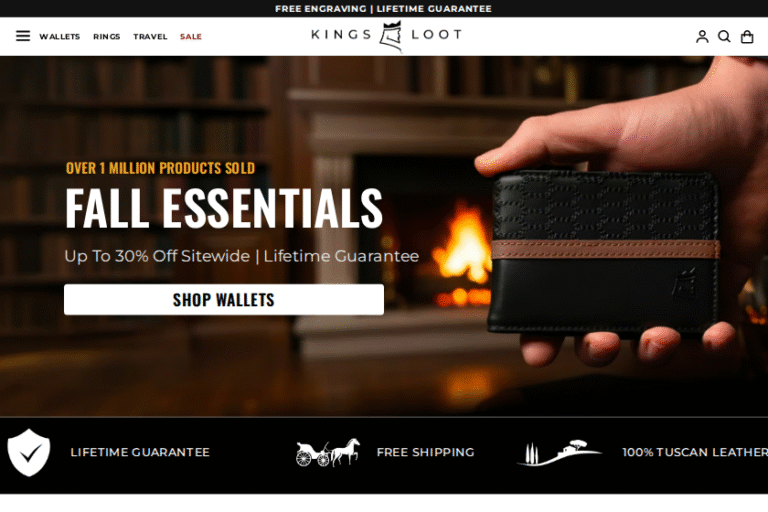This screenshot has width=768, height=512.
Task: Click the horse carriage shipping icon
Action: pyautogui.click(x=328, y=452)
